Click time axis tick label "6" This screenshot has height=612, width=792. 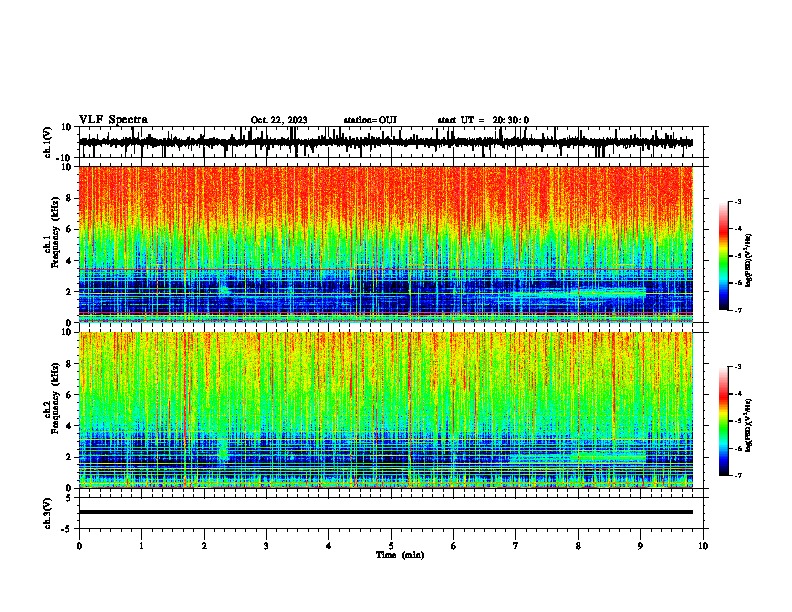click(x=454, y=546)
